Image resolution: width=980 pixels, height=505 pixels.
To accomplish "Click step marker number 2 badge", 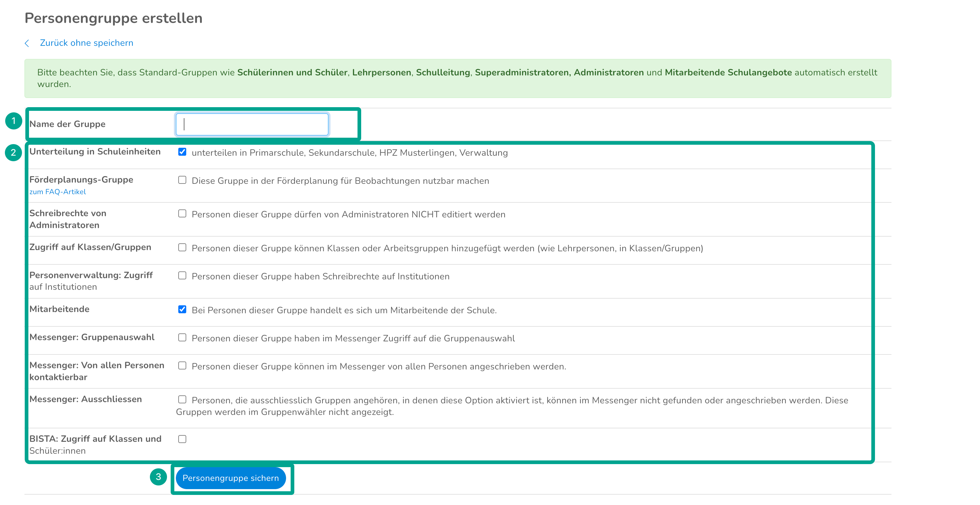I will 14,153.
